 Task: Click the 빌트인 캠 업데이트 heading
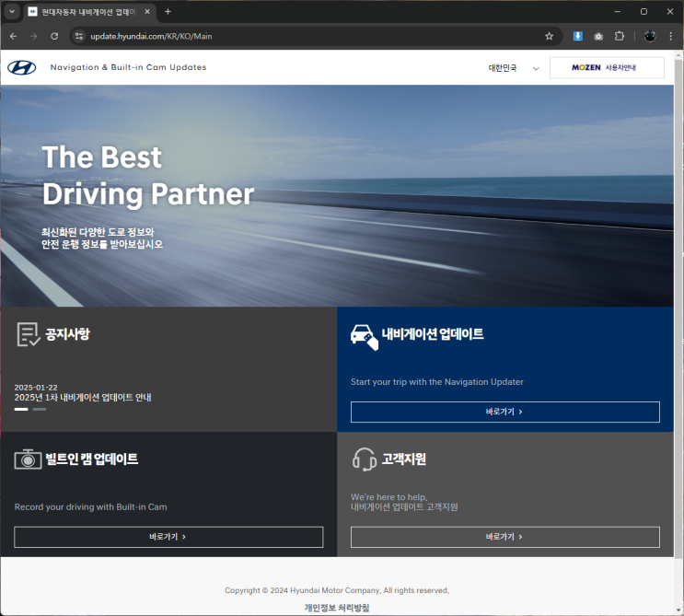92,459
